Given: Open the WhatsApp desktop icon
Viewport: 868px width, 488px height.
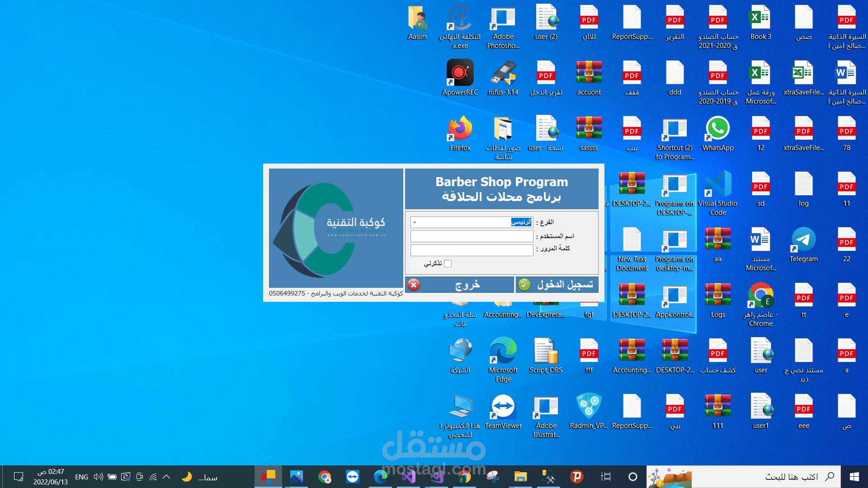Looking at the screenshot, I should (x=717, y=130).
